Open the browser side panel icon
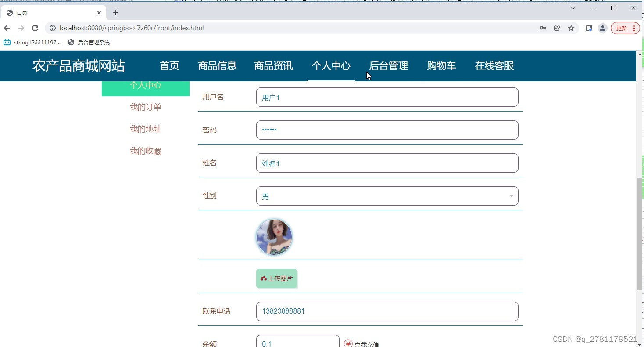Image resolution: width=644 pixels, height=347 pixels. (589, 28)
